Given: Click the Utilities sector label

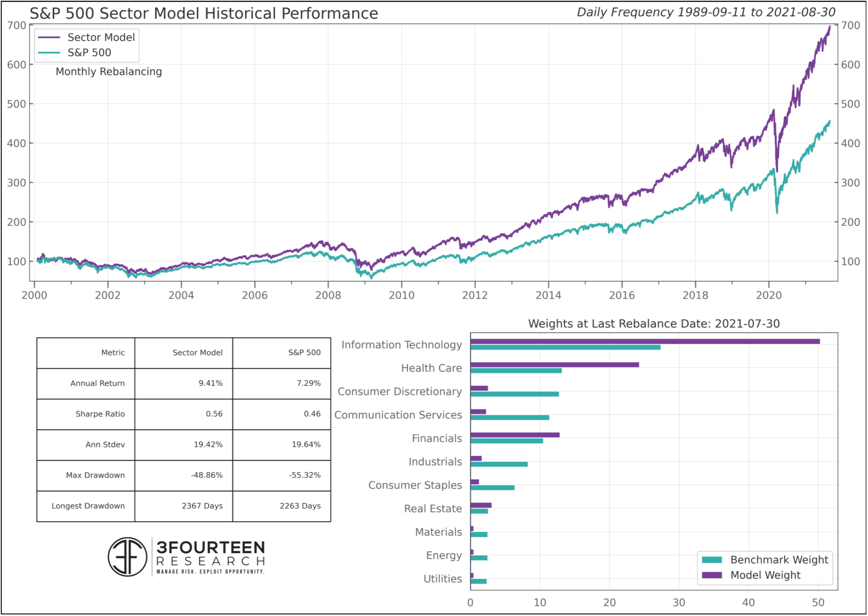Looking at the screenshot, I should coord(443,579).
